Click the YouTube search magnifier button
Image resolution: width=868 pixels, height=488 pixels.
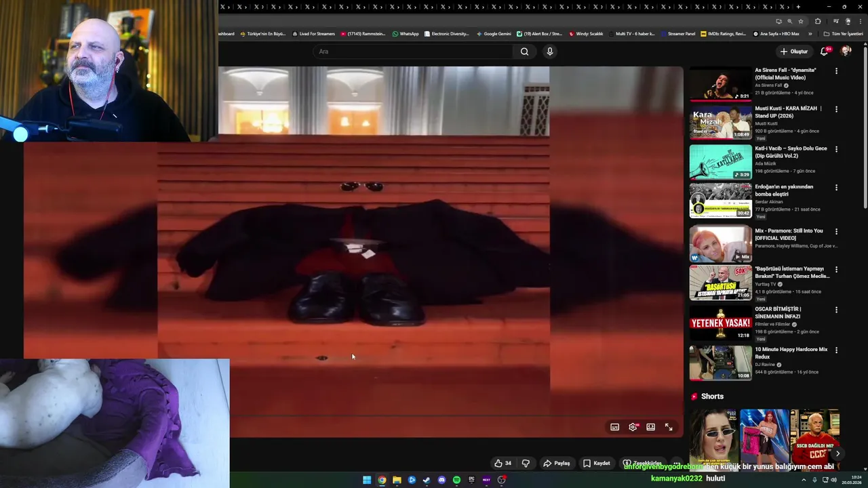524,52
